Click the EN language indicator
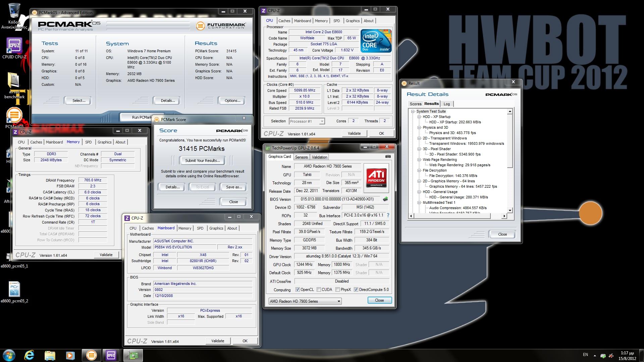Viewport: 644px width, 362px height. coord(585,355)
